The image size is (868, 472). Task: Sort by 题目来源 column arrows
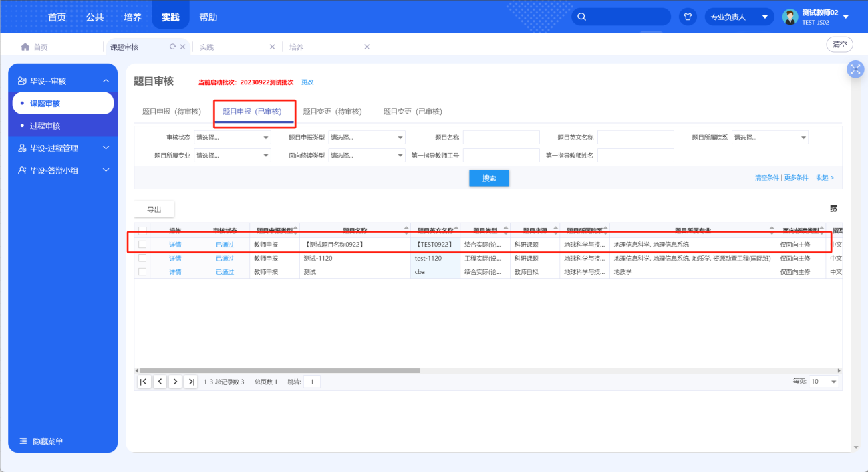click(x=555, y=230)
